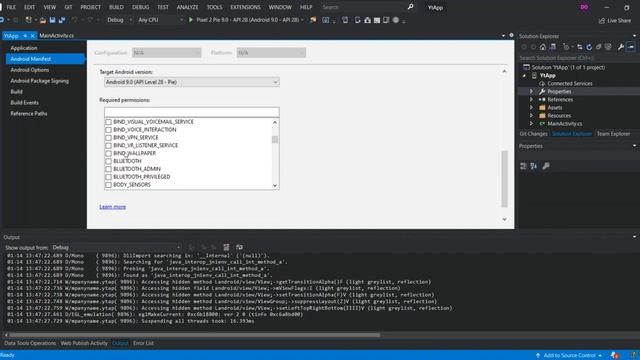Click the Home icon in Solution Explorer
This screenshot has height=360, width=640.
click(x=543, y=47)
